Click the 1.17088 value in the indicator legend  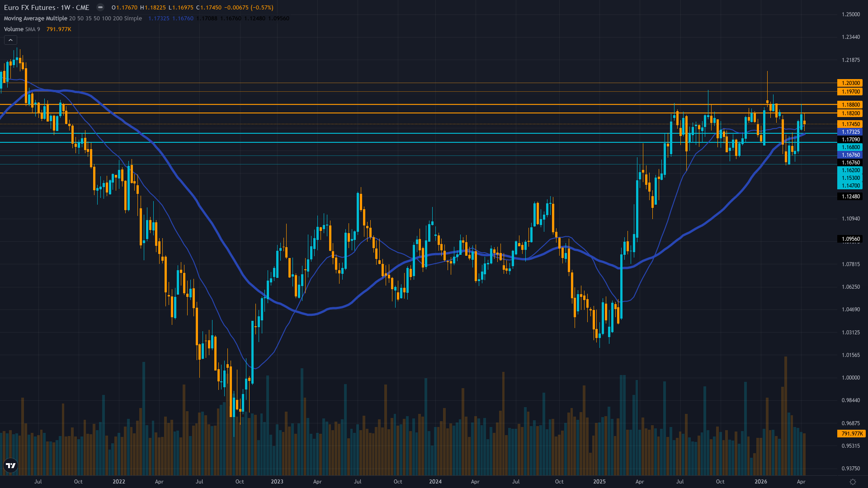point(207,19)
